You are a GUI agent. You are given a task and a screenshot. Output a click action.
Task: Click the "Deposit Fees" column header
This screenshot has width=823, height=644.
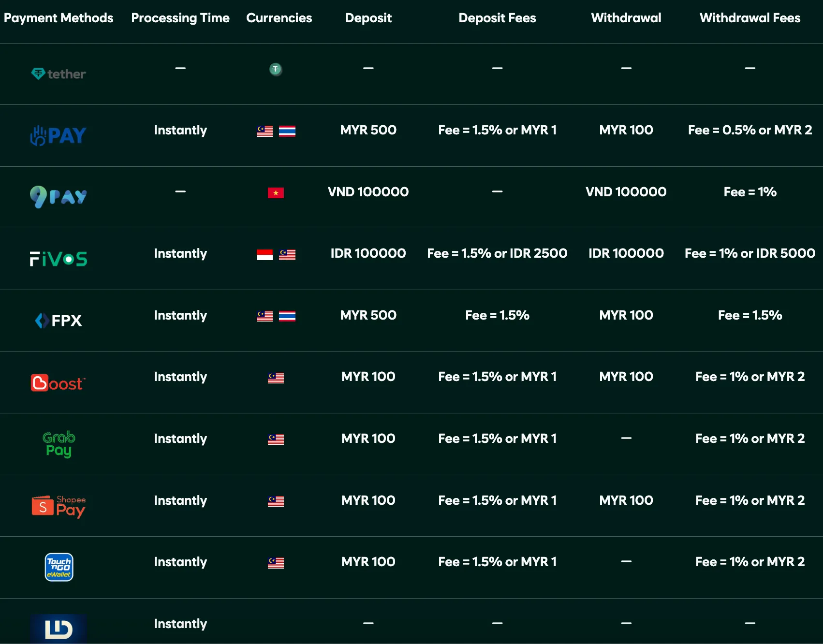point(497,18)
